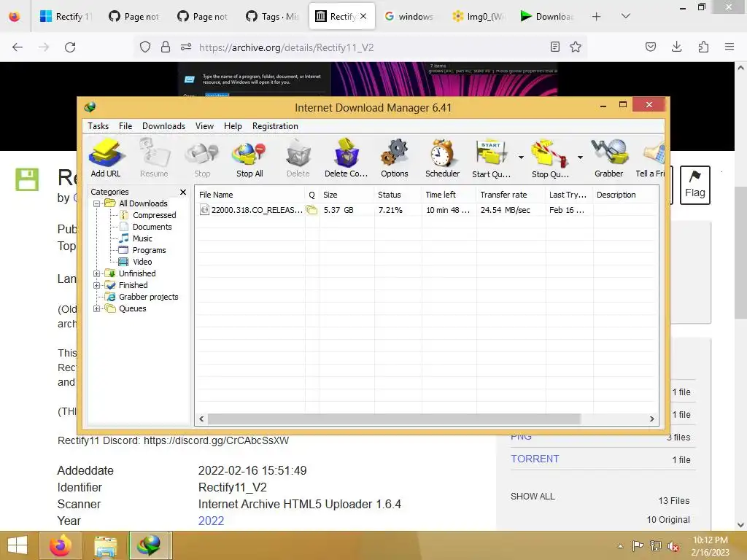Sort by Description column header
The image size is (747, 560).
(625, 195)
